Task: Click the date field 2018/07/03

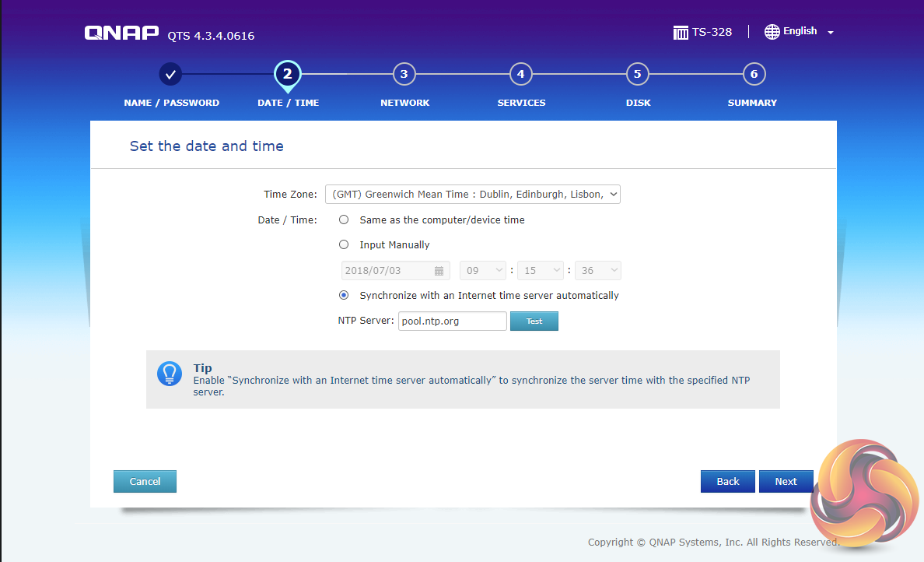Action: point(395,271)
